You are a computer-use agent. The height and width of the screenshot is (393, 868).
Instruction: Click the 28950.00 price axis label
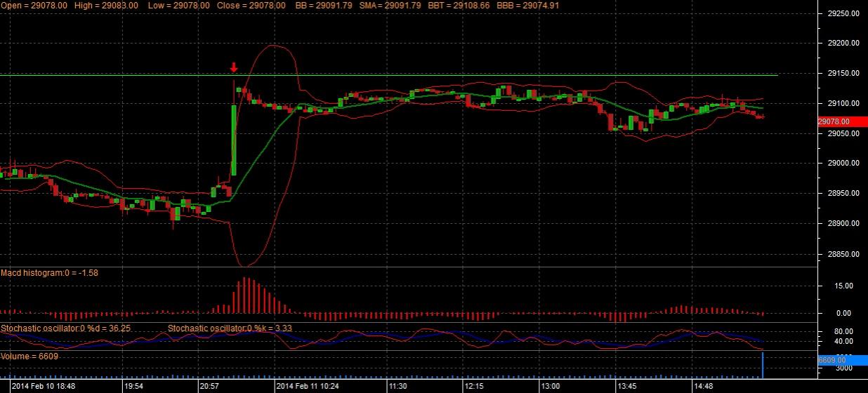[x=844, y=194]
